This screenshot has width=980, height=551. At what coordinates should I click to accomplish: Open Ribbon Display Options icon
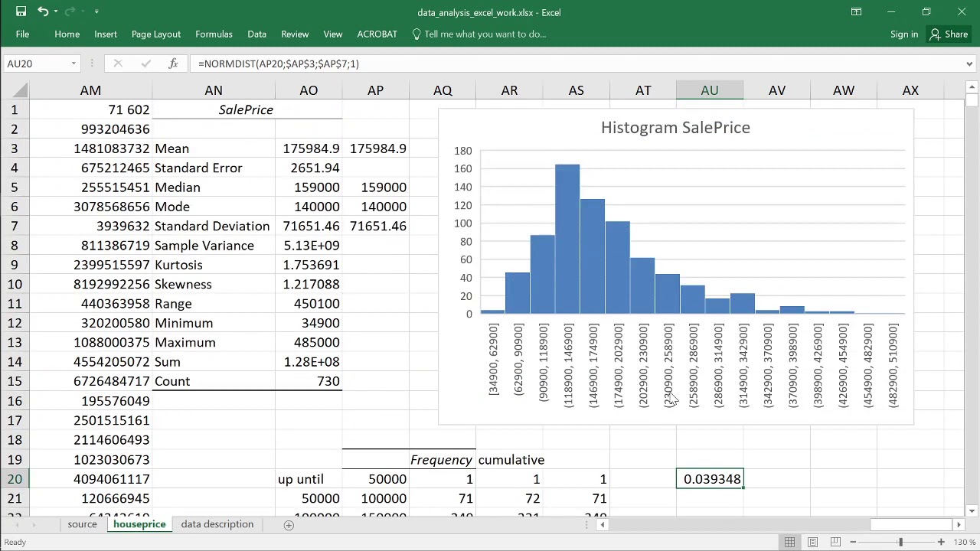coord(856,11)
